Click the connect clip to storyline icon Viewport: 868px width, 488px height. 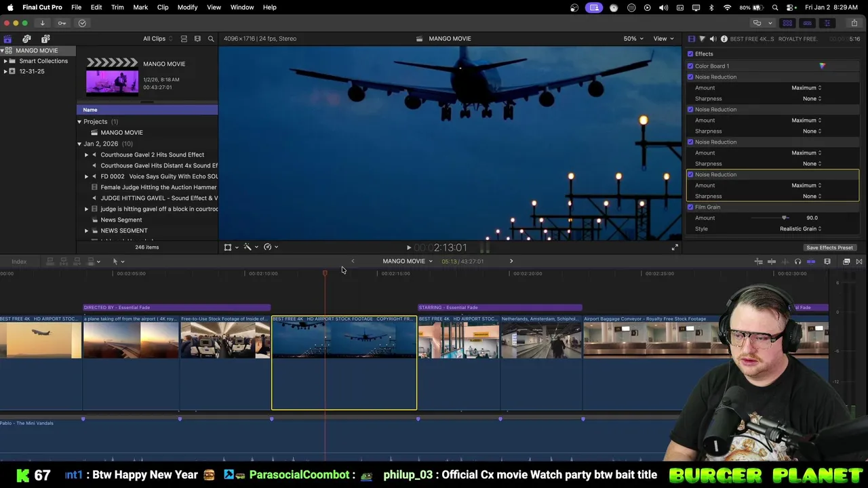(x=50, y=262)
